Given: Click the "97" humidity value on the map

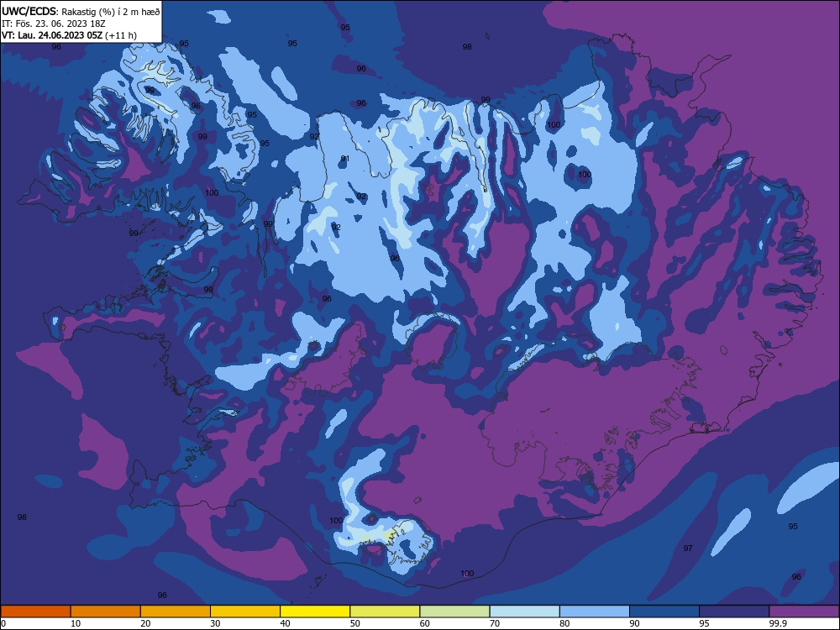Looking at the screenshot, I should pyautogui.click(x=688, y=548).
